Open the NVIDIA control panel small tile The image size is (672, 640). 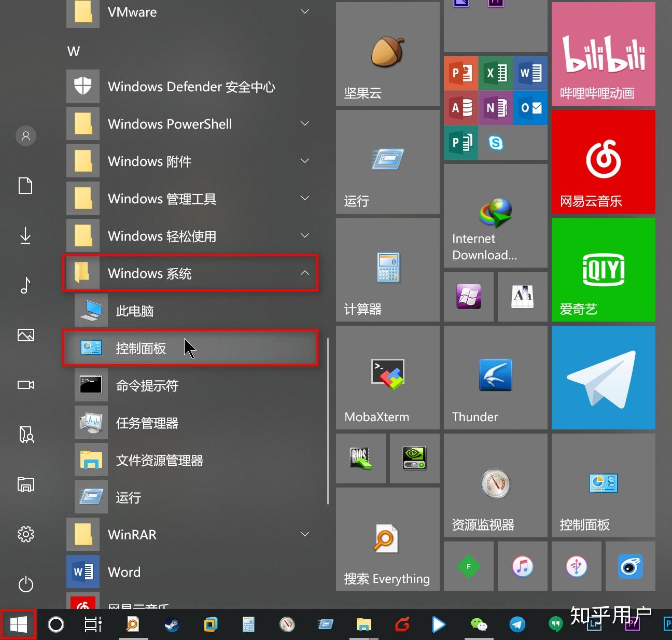click(414, 458)
